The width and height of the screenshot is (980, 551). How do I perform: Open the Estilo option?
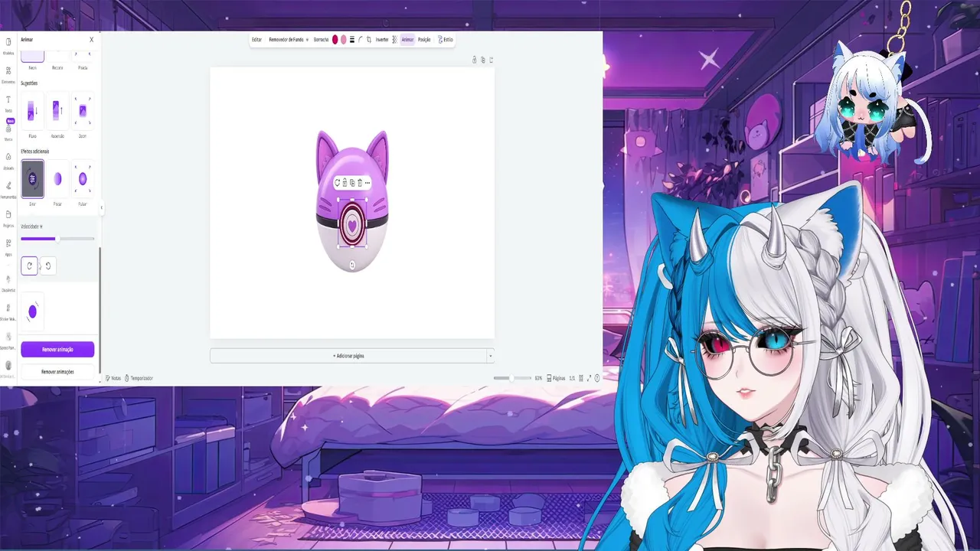(x=446, y=40)
